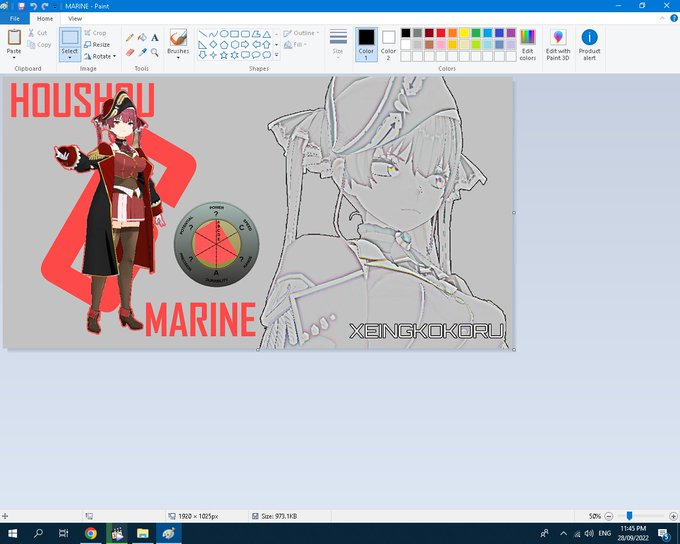Viewport: 680px width, 544px height.
Task: Choose the green color swatch
Action: tap(476, 33)
